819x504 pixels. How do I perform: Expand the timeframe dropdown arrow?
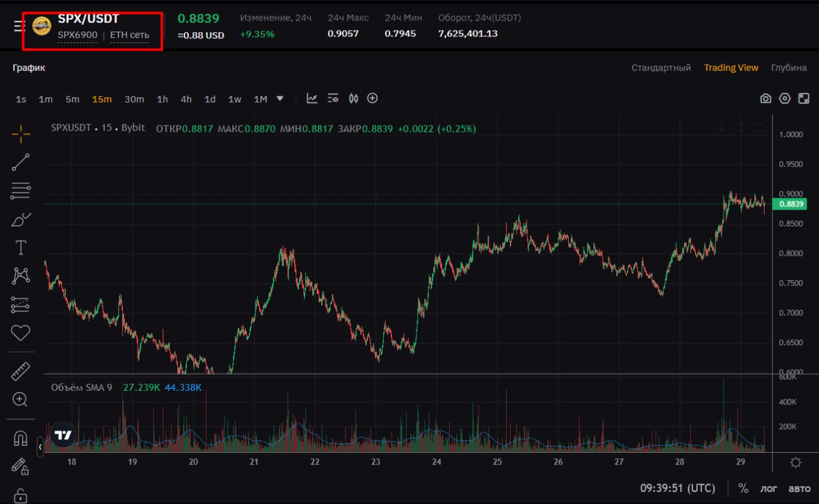[280, 98]
